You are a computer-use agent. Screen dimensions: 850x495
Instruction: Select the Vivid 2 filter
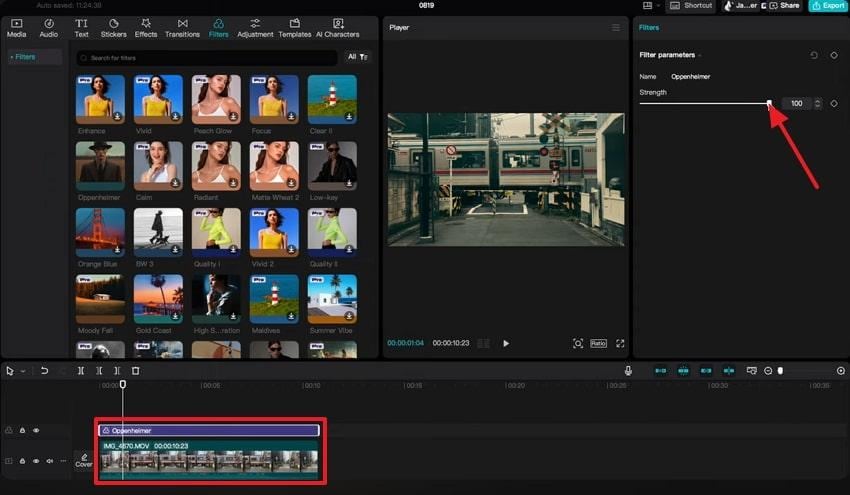[274, 233]
